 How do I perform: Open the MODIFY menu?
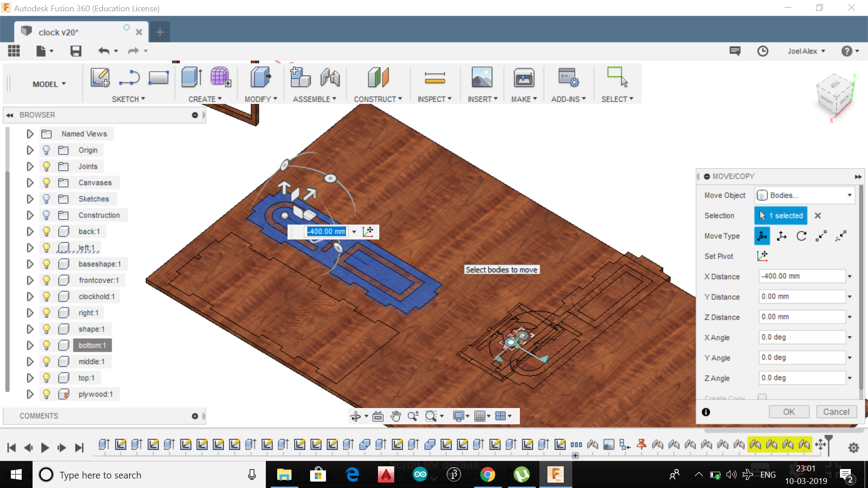[x=261, y=99]
